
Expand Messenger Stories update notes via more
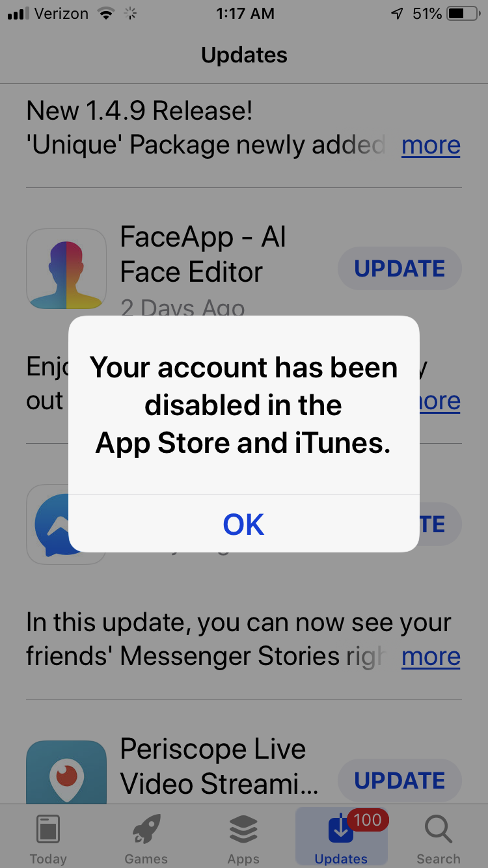[431, 657]
